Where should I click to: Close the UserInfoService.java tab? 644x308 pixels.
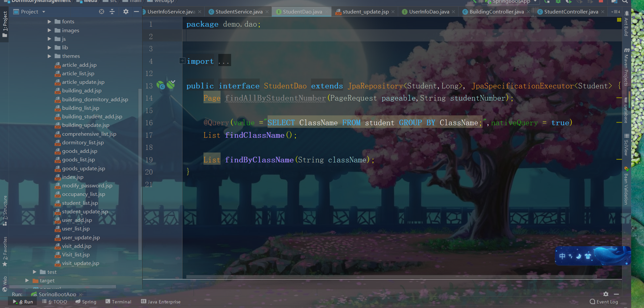click(x=200, y=12)
